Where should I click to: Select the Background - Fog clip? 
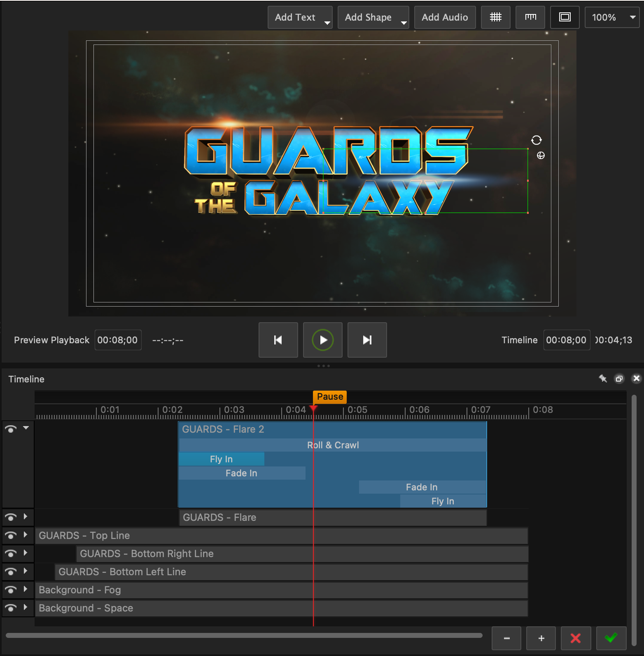(x=281, y=590)
